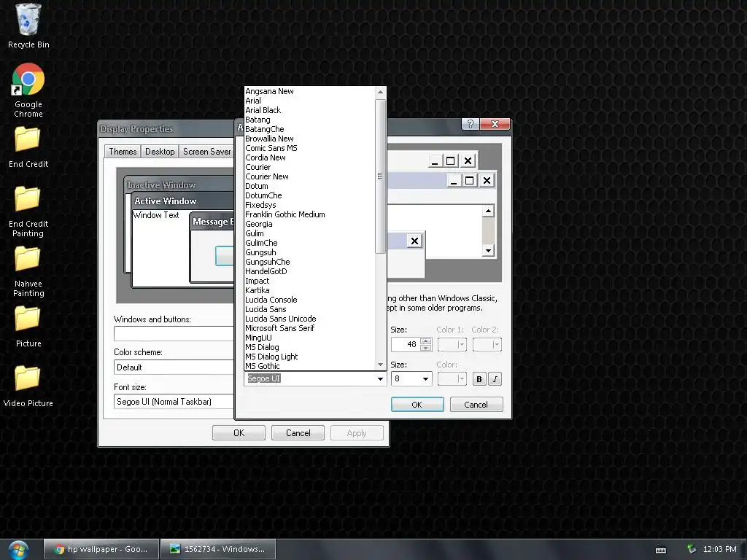Click the preview active window close X icon

(487, 181)
